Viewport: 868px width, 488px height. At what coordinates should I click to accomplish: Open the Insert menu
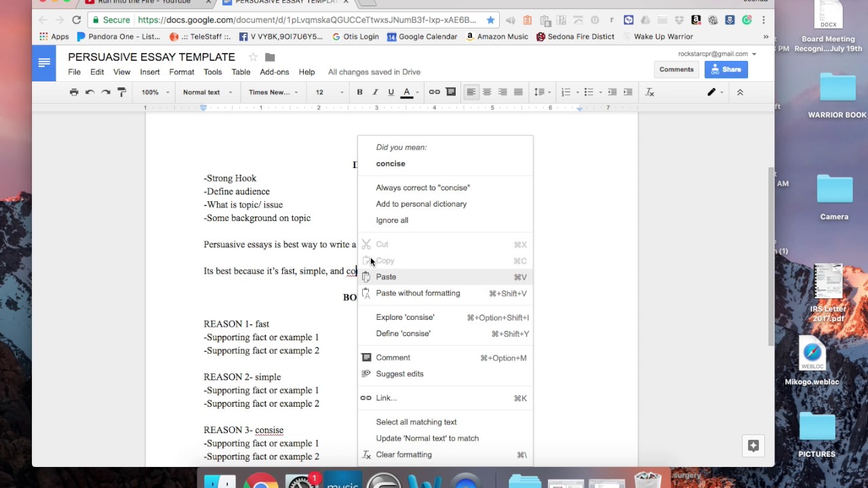tap(150, 72)
